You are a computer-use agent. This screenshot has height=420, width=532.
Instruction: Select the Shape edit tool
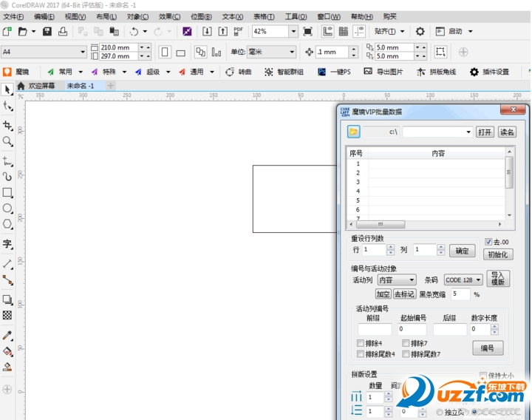[x=7, y=106]
